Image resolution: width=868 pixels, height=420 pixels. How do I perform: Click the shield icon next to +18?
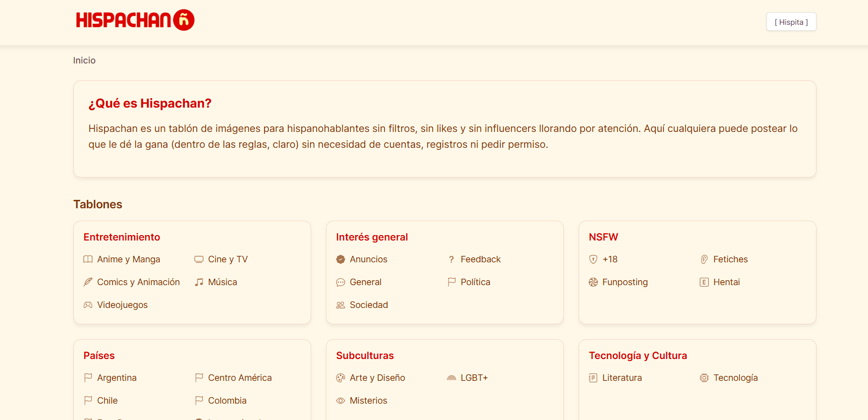pyautogui.click(x=594, y=259)
